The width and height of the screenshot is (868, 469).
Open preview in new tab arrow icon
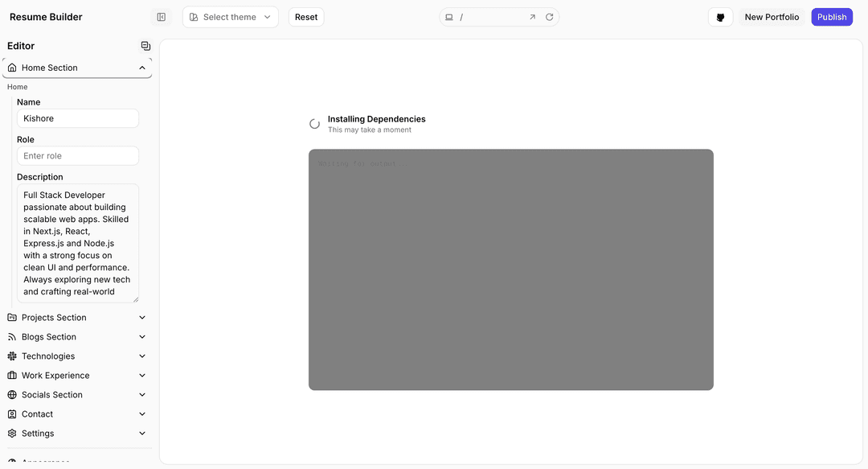click(x=532, y=17)
